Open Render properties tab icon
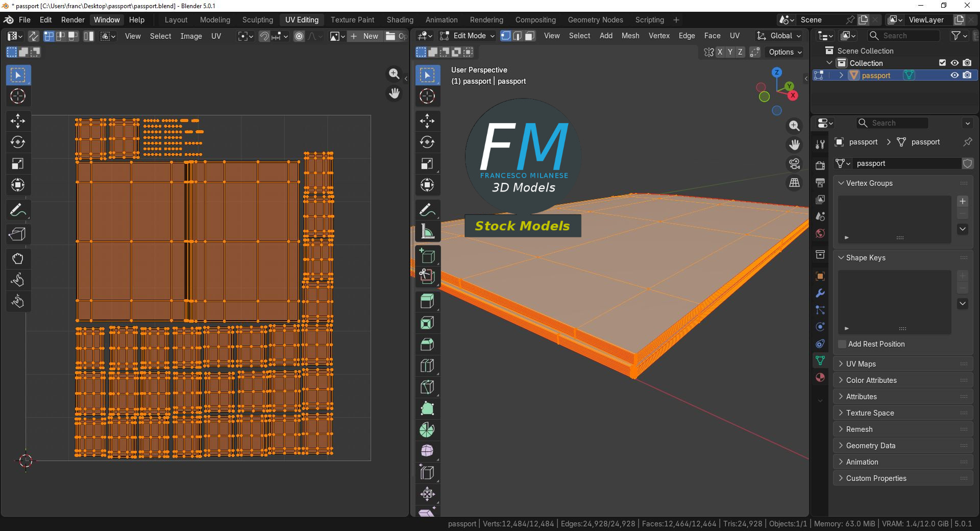 point(820,165)
